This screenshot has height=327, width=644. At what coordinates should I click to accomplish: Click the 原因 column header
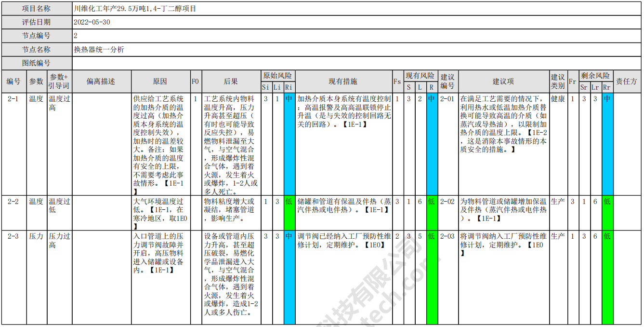coord(160,82)
